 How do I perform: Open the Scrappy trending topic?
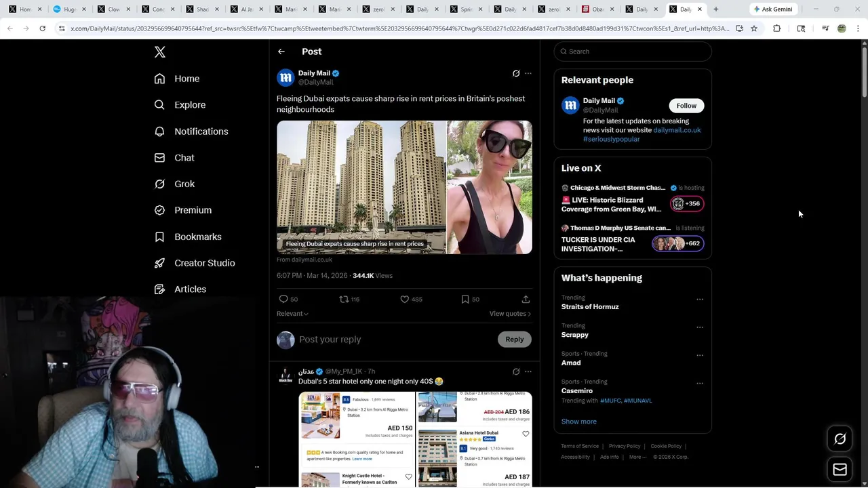pyautogui.click(x=575, y=335)
